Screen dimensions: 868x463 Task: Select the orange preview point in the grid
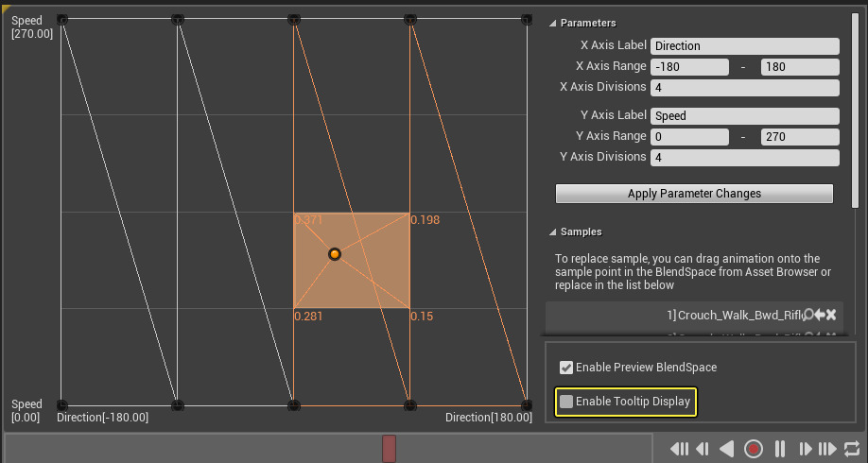coord(335,254)
